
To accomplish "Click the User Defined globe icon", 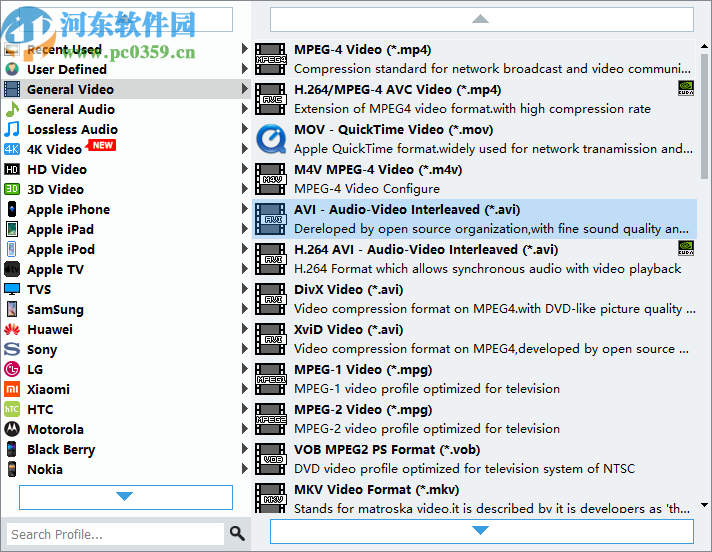I will click(x=12, y=69).
